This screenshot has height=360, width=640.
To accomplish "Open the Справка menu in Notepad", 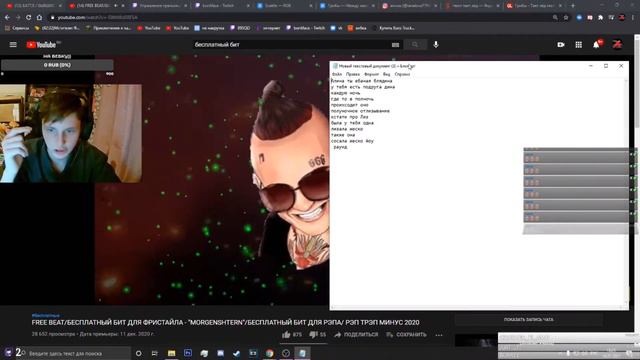I will 402,74.
